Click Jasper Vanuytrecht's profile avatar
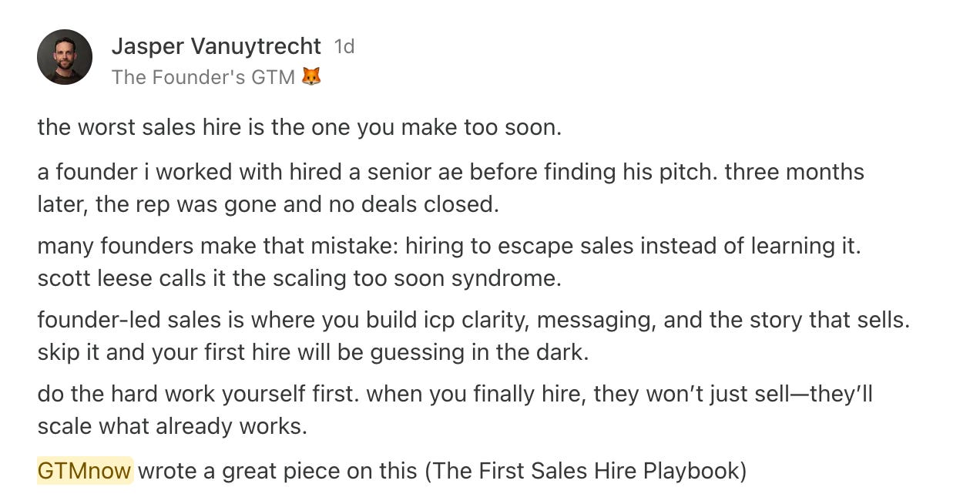This screenshot has height=504, width=980. pyautogui.click(x=65, y=57)
